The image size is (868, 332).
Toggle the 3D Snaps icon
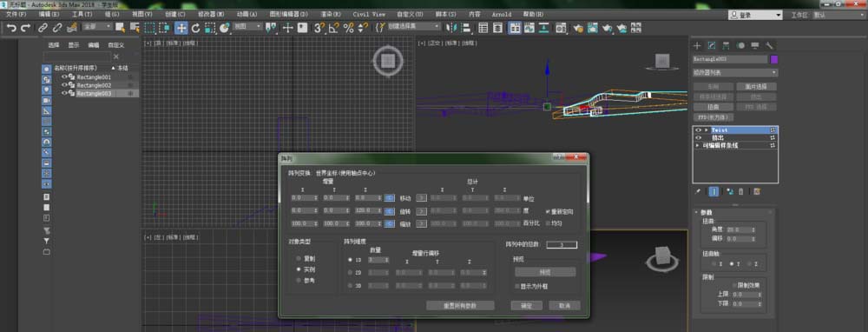point(319,27)
